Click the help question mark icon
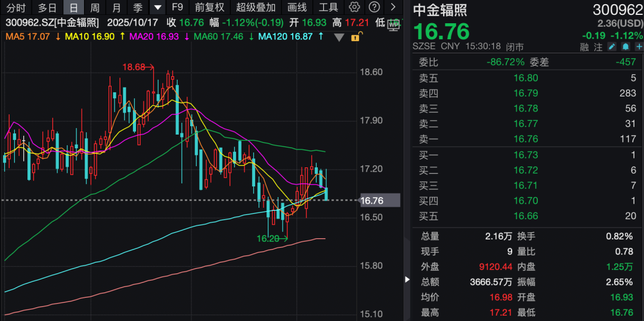The width and height of the screenshot is (644, 321). click(374, 8)
